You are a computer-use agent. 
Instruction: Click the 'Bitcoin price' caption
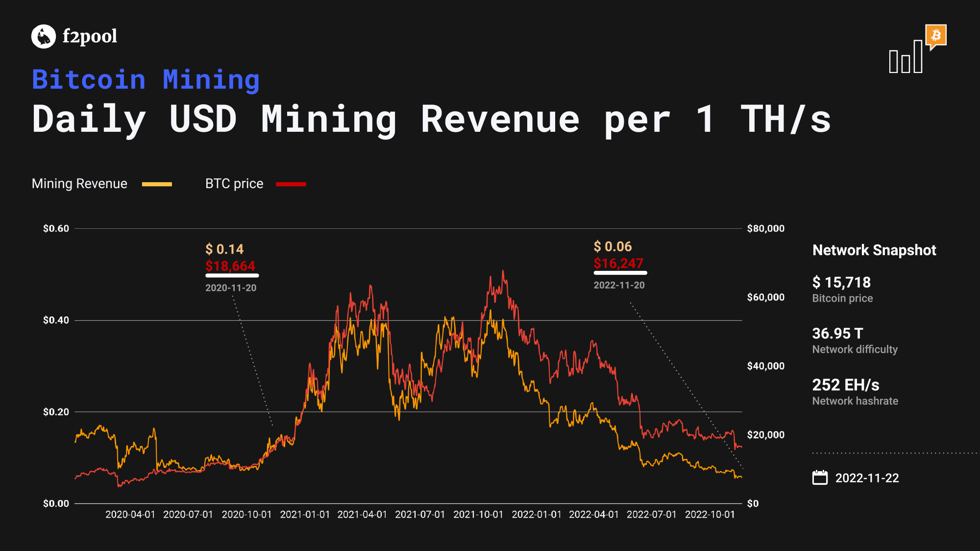click(x=842, y=298)
